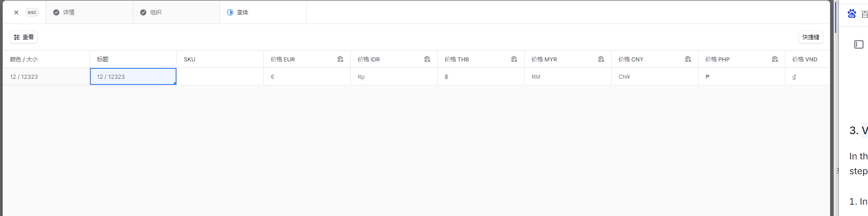This screenshot has width=868, height=216.
Task: Click the EUR price cell
Action: (307, 77)
